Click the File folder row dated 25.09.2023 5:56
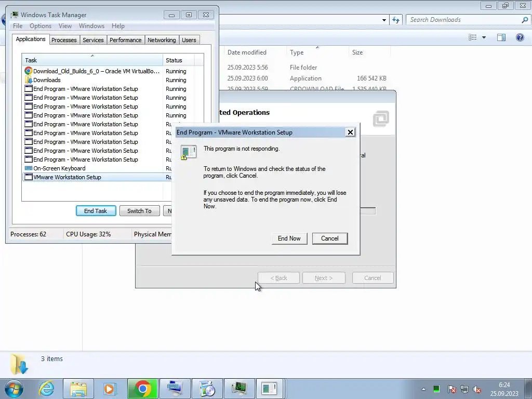This screenshot has height=399, width=532. (x=307, y=68)
